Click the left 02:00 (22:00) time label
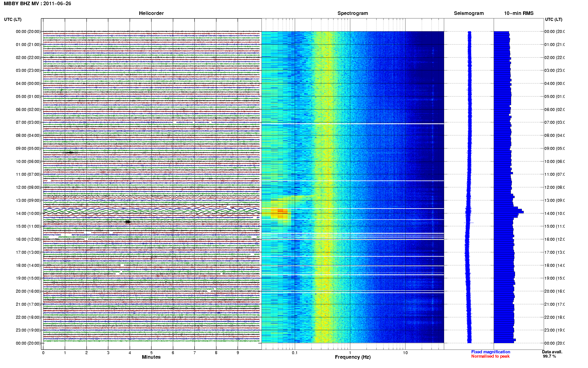This screenshot has width=588, height=368. 28,58
